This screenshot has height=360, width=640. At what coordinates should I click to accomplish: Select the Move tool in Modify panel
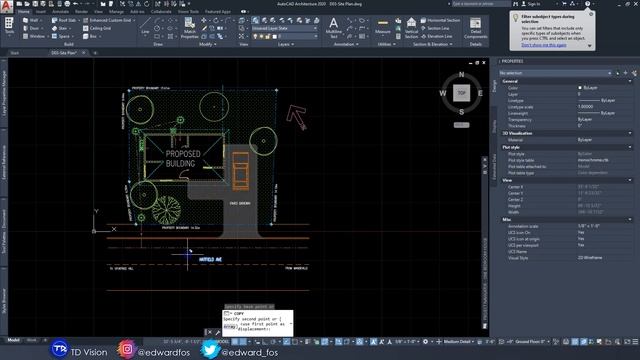(204, 20)
